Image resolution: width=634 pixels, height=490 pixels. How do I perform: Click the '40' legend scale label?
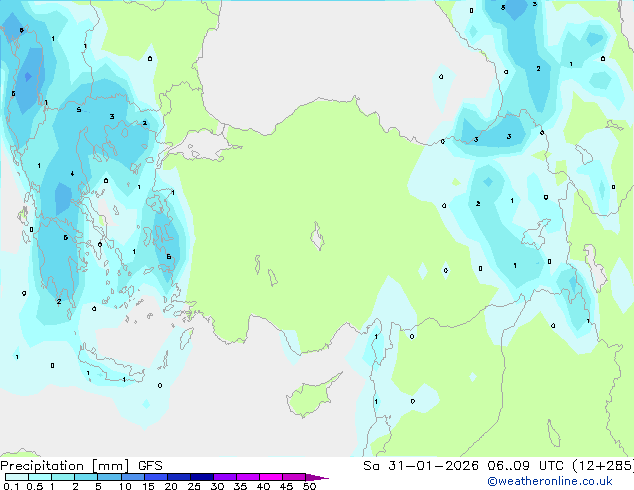263,486
